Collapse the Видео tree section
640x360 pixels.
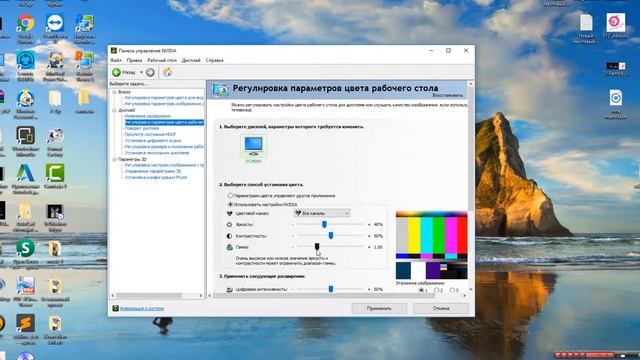114,92
